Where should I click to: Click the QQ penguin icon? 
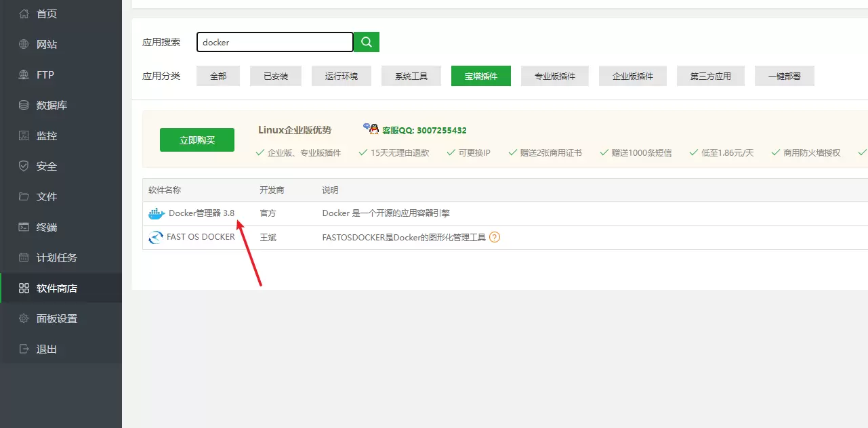371,129
